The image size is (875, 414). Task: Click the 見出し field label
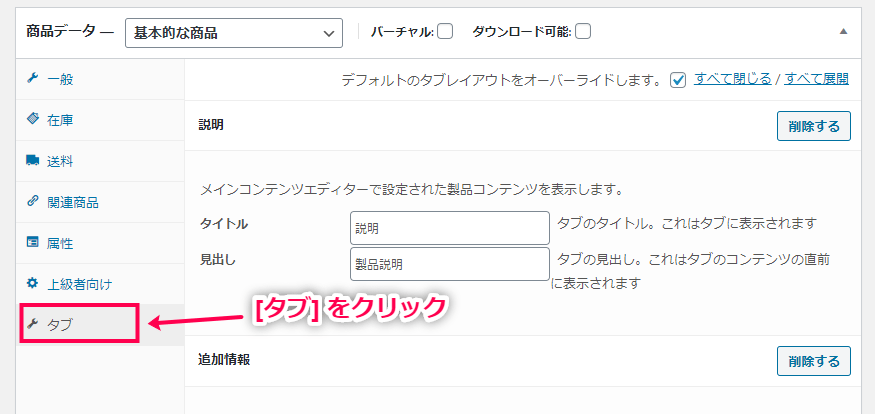pos(217,259)
